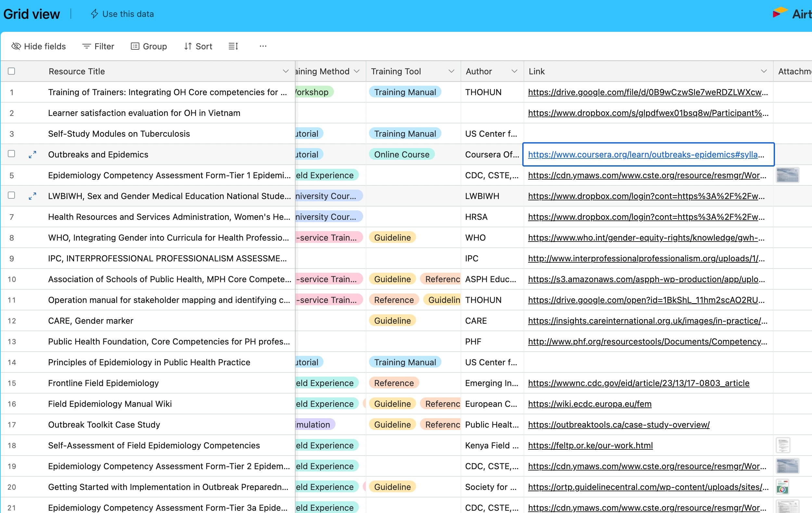Image resolution: width=812 pixels, height=513 pixels.
Task: Click the row height icon
Action: pos(233,46)
